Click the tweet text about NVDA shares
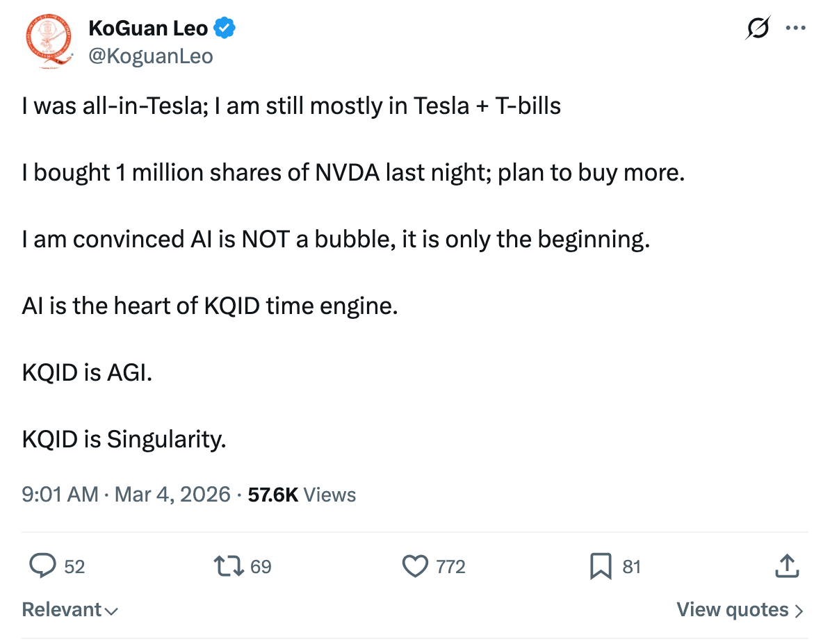The image size is (830, 644). pos(353,172)
